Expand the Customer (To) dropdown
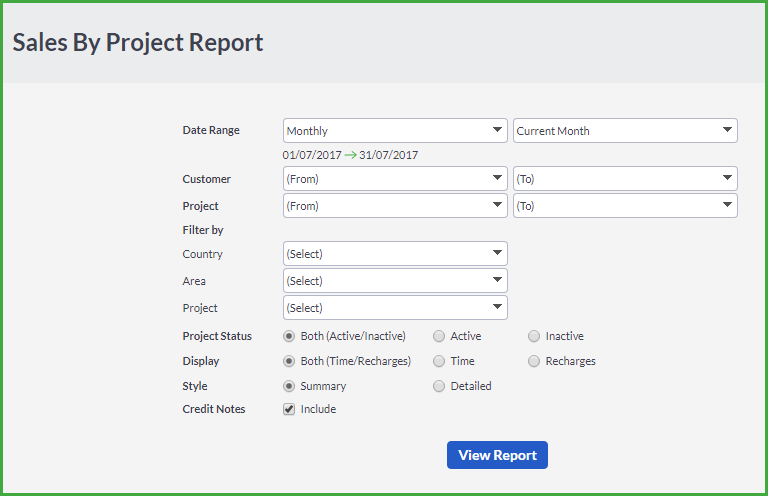The image size is (768, 496). pyautogui.click(x=625, y=179)
